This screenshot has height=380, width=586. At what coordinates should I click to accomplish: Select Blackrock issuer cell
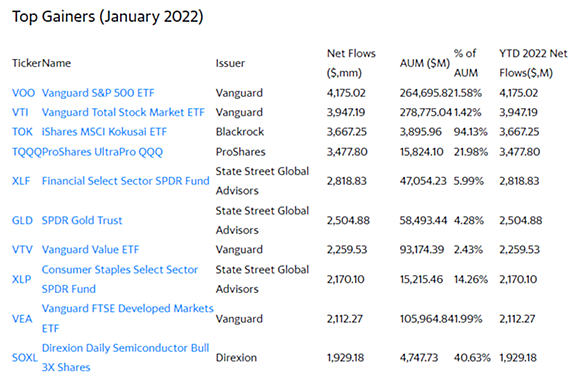tap(240, 132)
